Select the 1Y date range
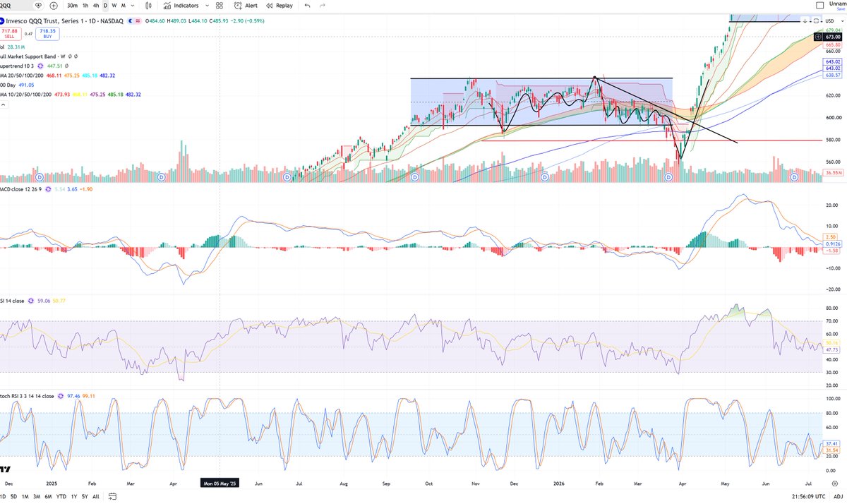The height and width of the screenshot is (504, 847). [74, 496]
